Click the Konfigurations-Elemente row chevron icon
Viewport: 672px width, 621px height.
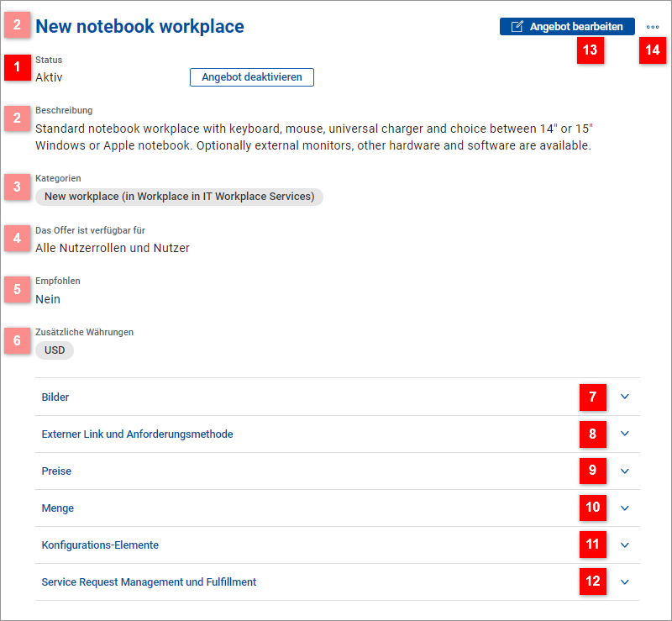click(624, 545)
